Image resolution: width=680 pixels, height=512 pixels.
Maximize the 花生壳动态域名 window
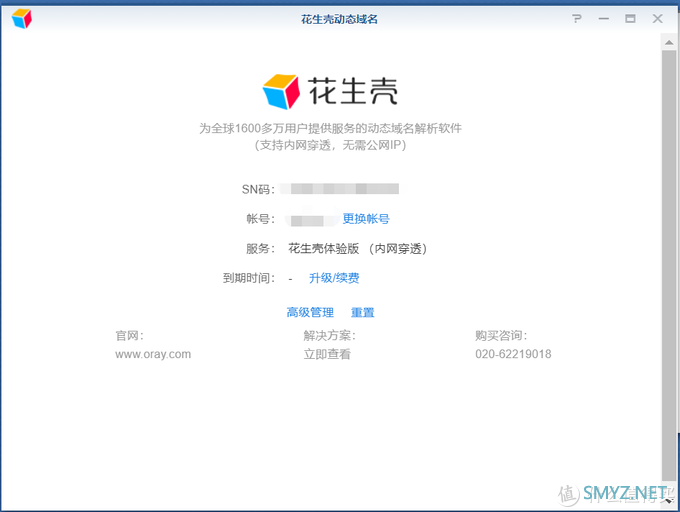pos(630,19)
